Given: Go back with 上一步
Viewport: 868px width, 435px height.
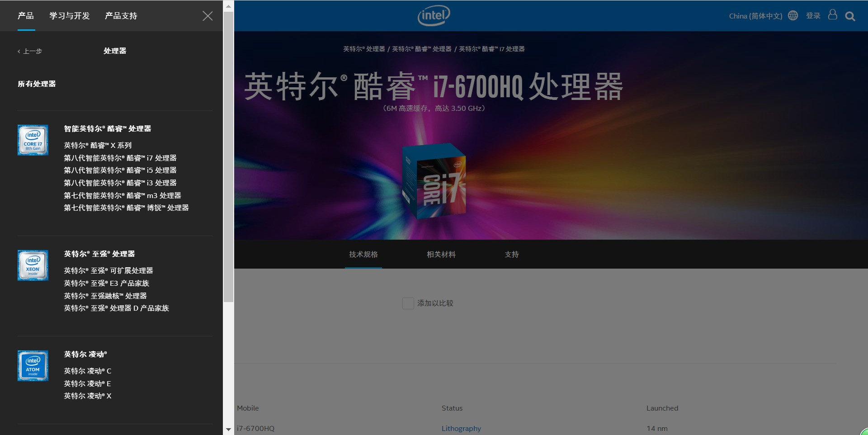Looking at the screenshot, I should click(x=30, y=52).
